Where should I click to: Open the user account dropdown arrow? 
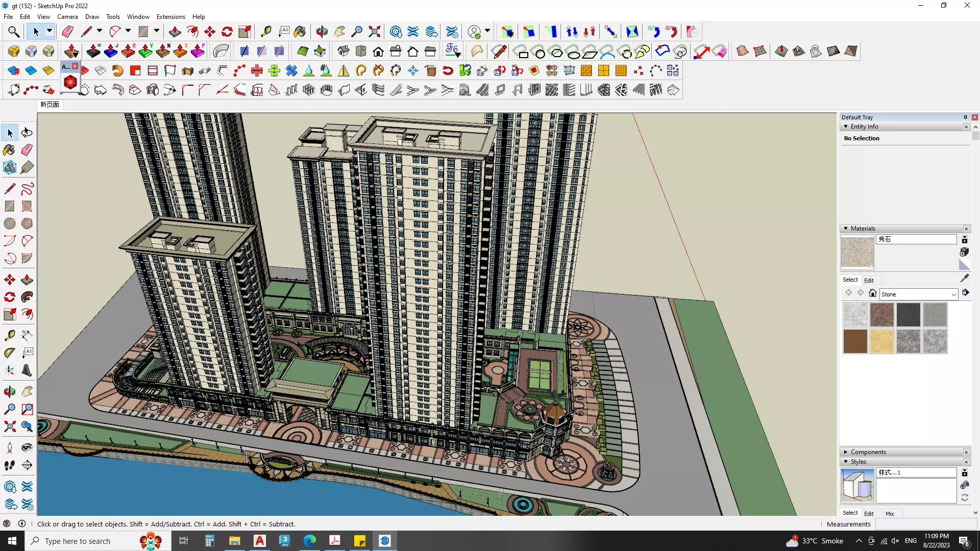487,32
